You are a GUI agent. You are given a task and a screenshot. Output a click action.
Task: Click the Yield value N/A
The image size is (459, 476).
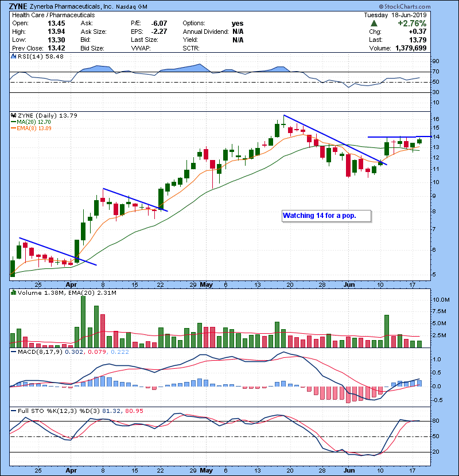click(238, 40)
